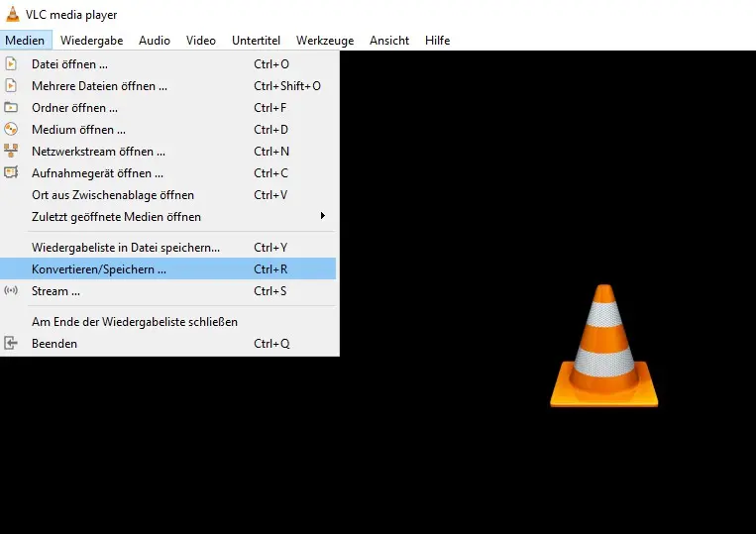Click the Datei öffnen file icon
756x534 pixels.
pyautogui.click(x=11, y=64)
